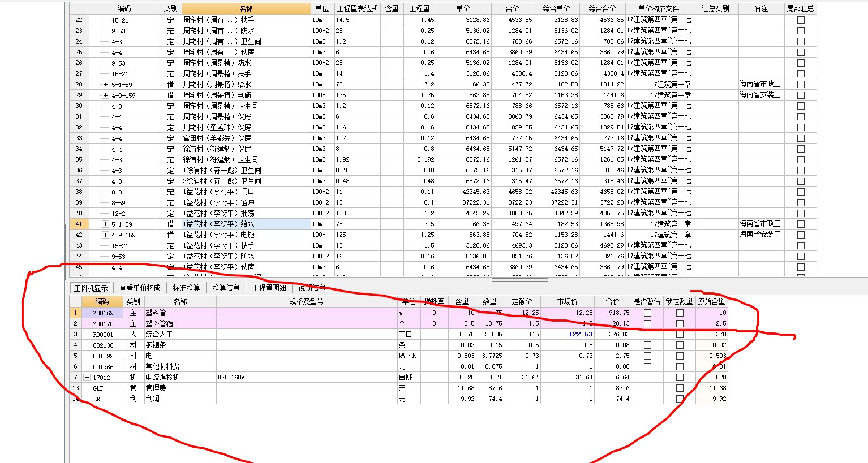Screen dimensions: 868x463
Task: Open the 查看单价构成 tab
Action: pos(140,288)
